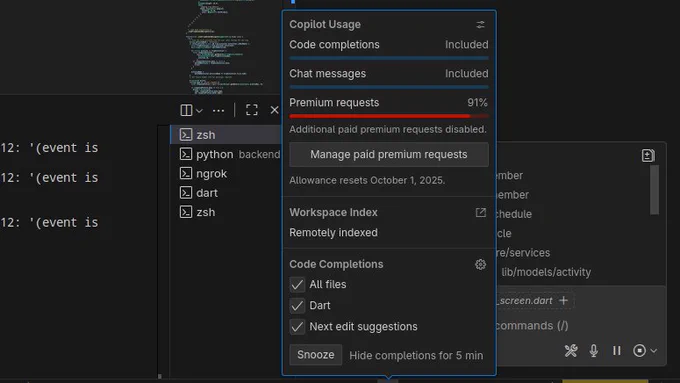Toggle All files completions checkbox

click(297, 285)
